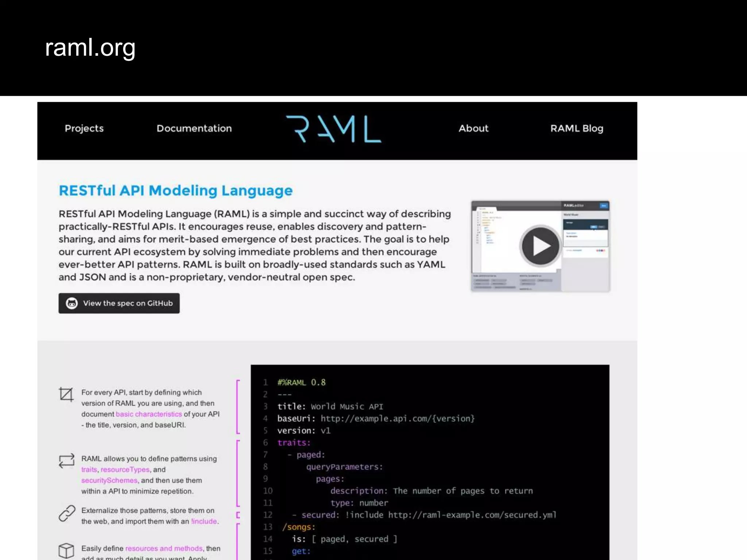Click the crop-frame icon beside 'For every API'
This screenshot has width=747, height=560.
pyautogui.click(x=66, y=394)
